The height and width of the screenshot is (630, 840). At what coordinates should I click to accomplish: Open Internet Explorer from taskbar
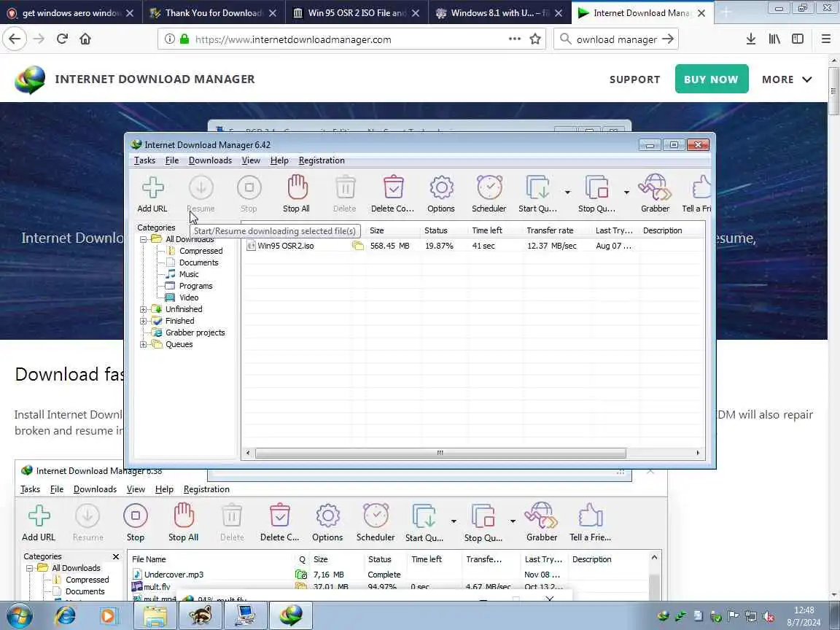coord(65,615)
